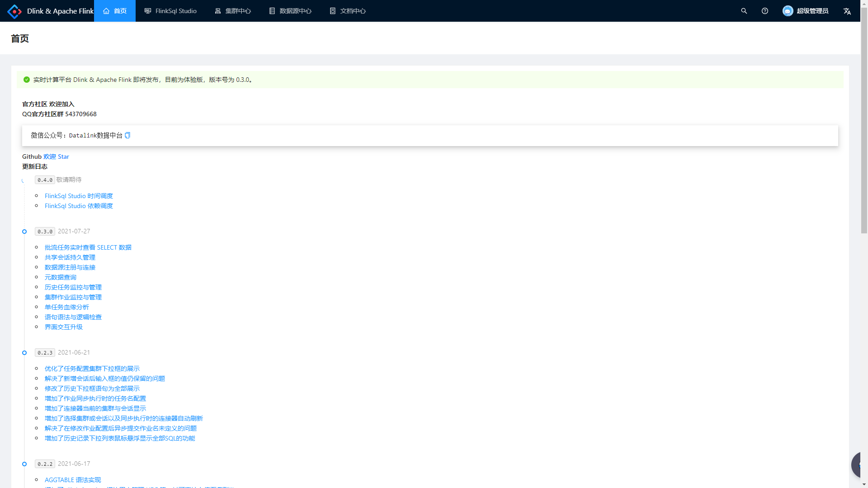Viewport: 868px width, 488px height.
Task: Click the 0.3.0 version tag
Action: (x=45, y=232)
